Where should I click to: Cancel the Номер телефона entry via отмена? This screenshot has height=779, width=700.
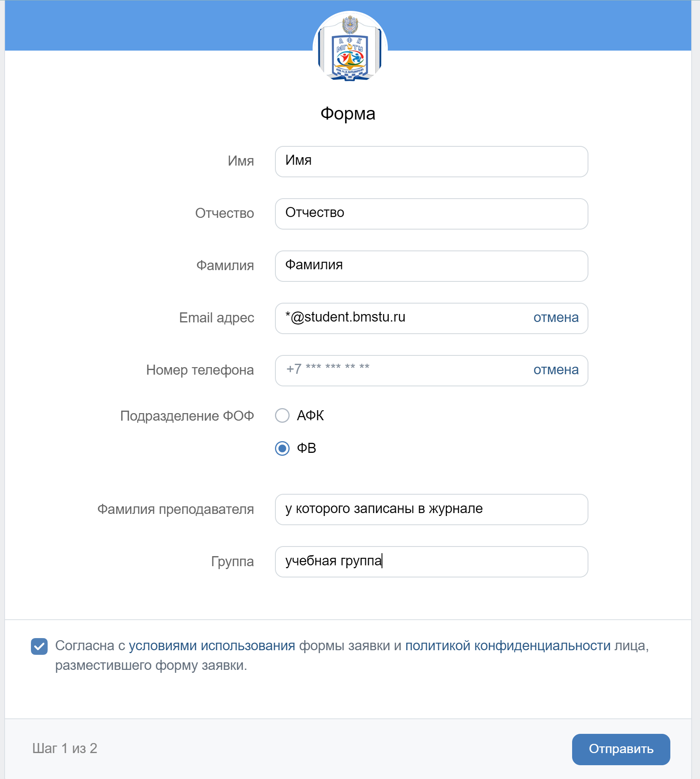(556, 370)
